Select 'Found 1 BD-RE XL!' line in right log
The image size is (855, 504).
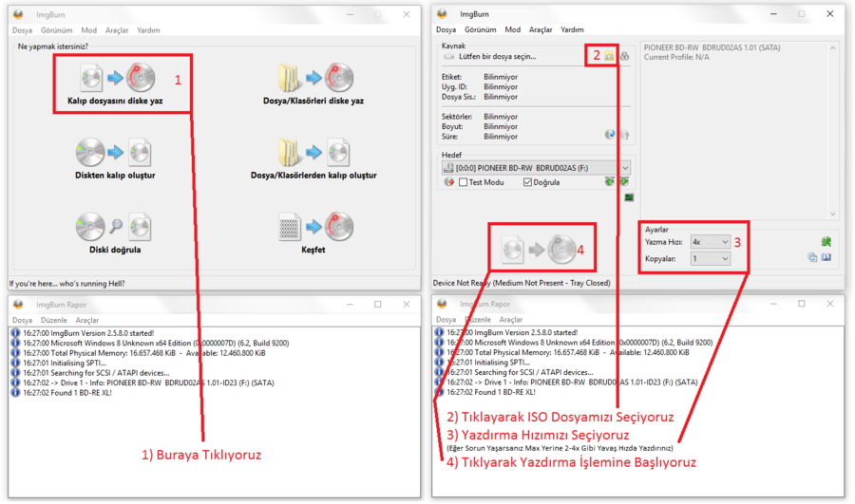[491, 392]
